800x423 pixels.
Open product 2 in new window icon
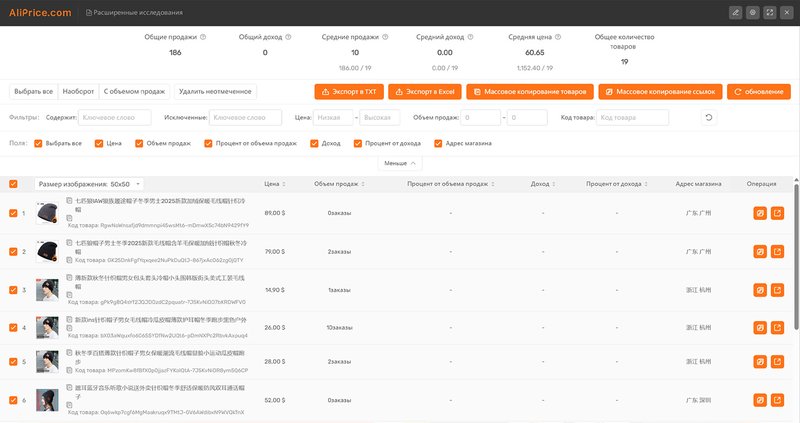click(x=778, y=252)
